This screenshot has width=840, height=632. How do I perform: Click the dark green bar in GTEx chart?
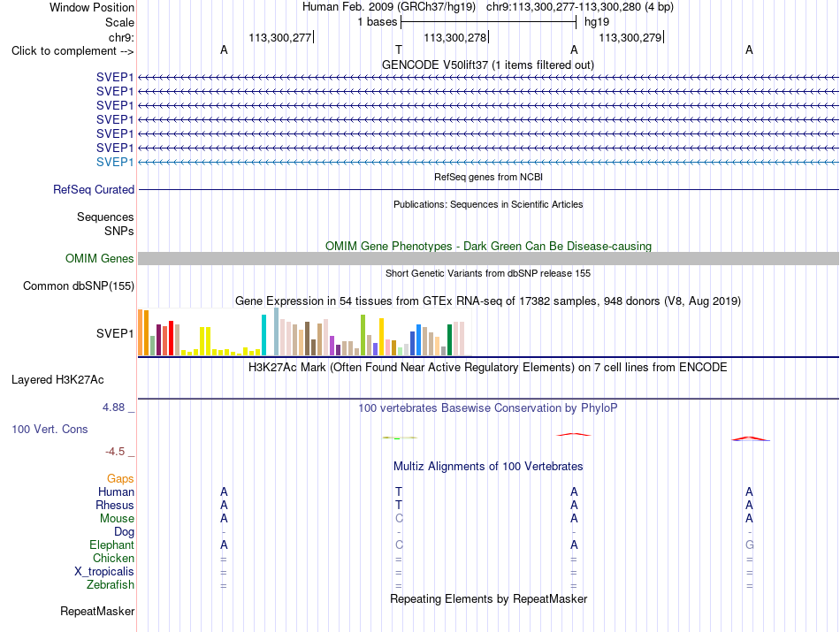tap(450, 340)
